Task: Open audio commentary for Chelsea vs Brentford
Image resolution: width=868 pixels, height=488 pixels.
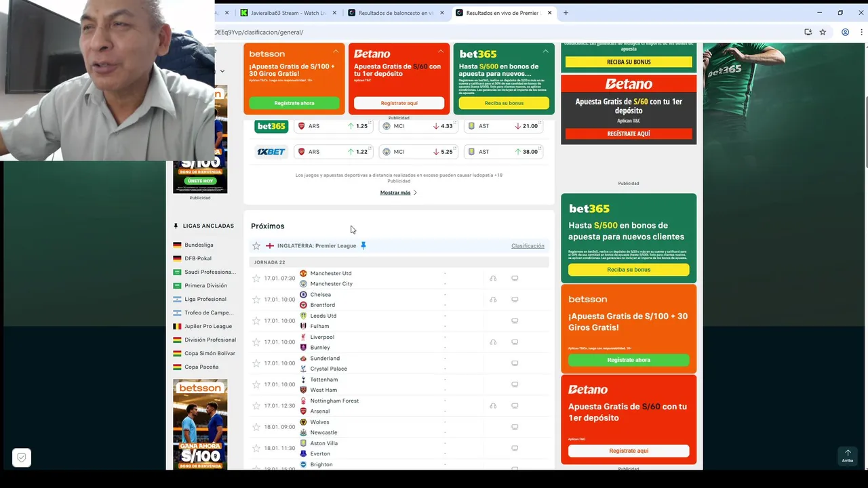Action: tap(493, 300)
